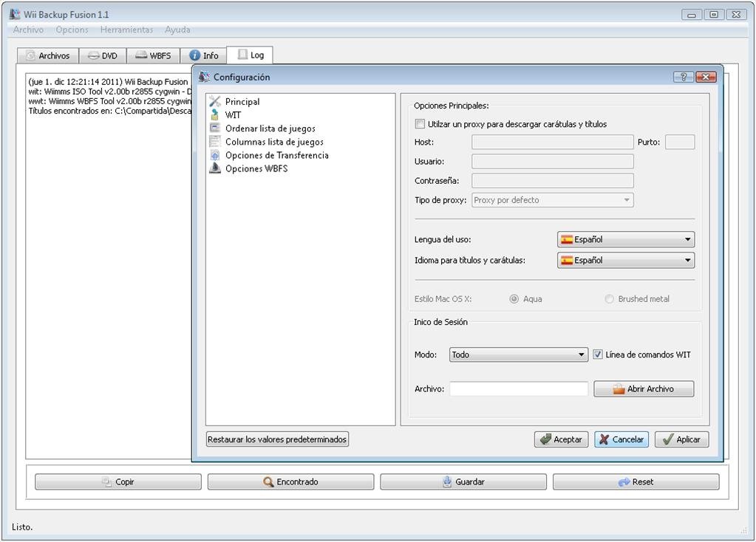Click the Usuario input field
The height and width of the screenshot is (542, 756).
pos(553,162)
